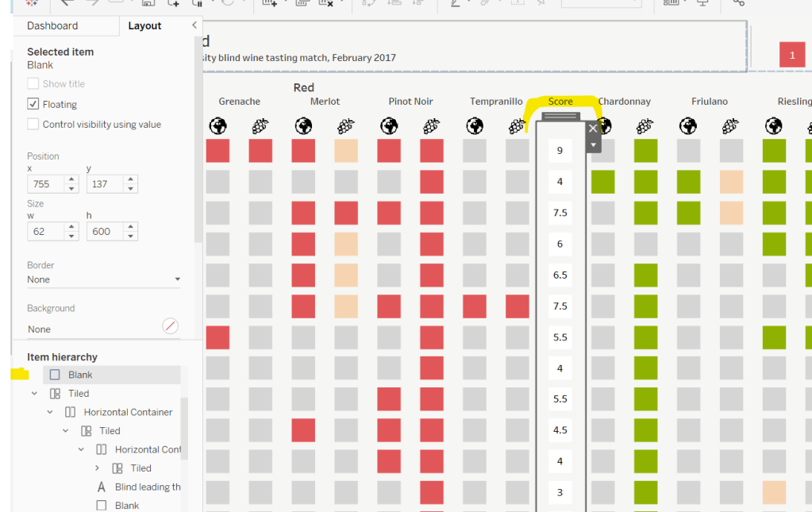Click the globe icon under Grenache

pyautogui.click(x=217, y=126)
